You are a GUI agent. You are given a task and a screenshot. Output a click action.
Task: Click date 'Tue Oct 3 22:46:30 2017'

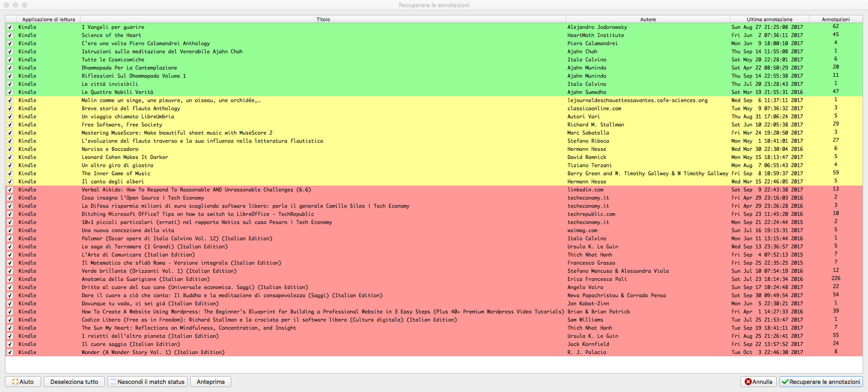point(767,352)
